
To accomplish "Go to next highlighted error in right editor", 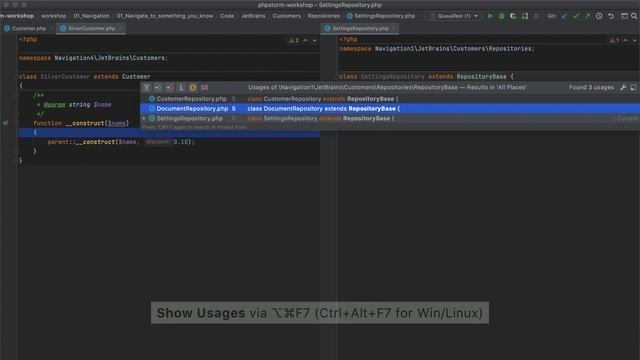I will [634, 40].
